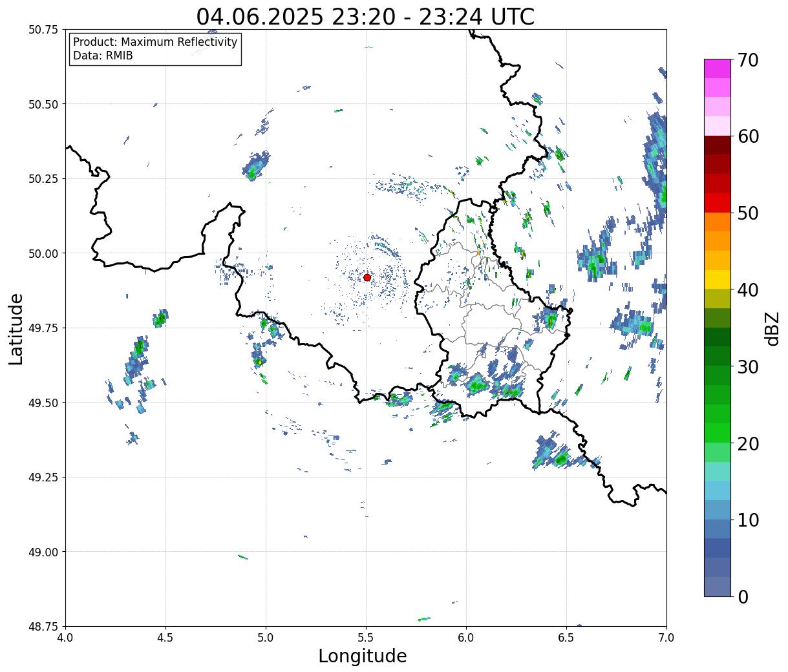
Task: Pick the orange colorbar swatch below 50
Action: click(x=718, y=222)
